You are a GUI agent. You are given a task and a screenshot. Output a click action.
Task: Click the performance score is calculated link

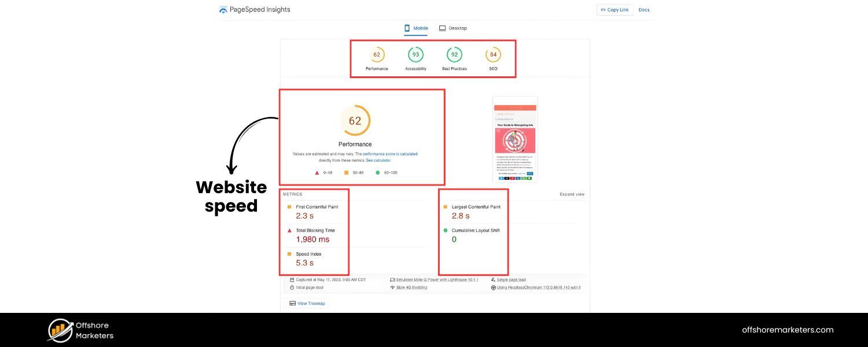click(x=389, y=154)
